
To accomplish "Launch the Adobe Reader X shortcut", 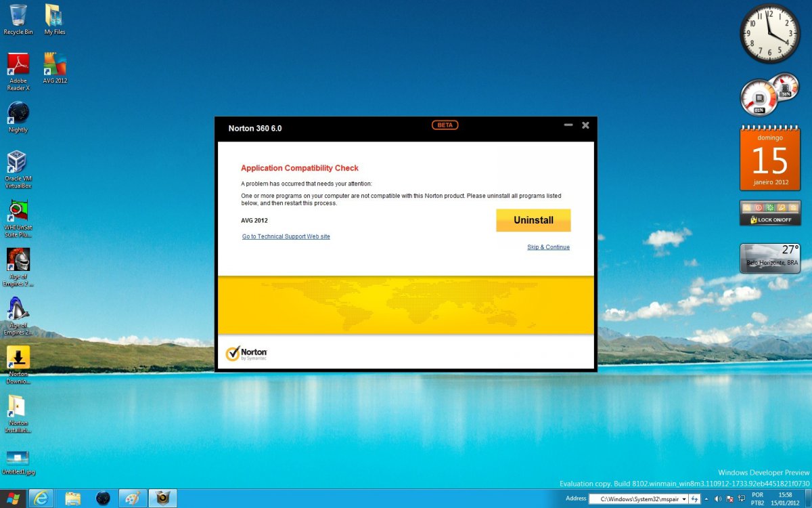I will pos(18,72).
